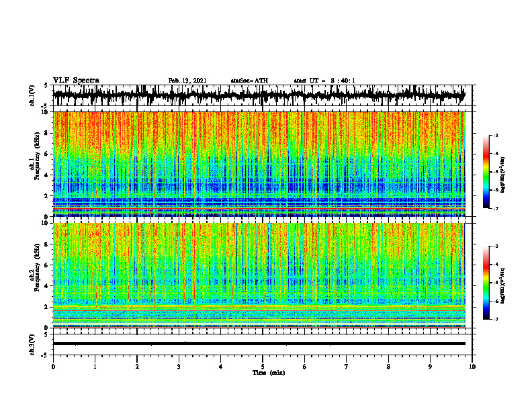Click the ch.2 PSD color scale bar
The width and height of the screenshot is (532, 411).
pyautogui.click(x=486, y=283)
